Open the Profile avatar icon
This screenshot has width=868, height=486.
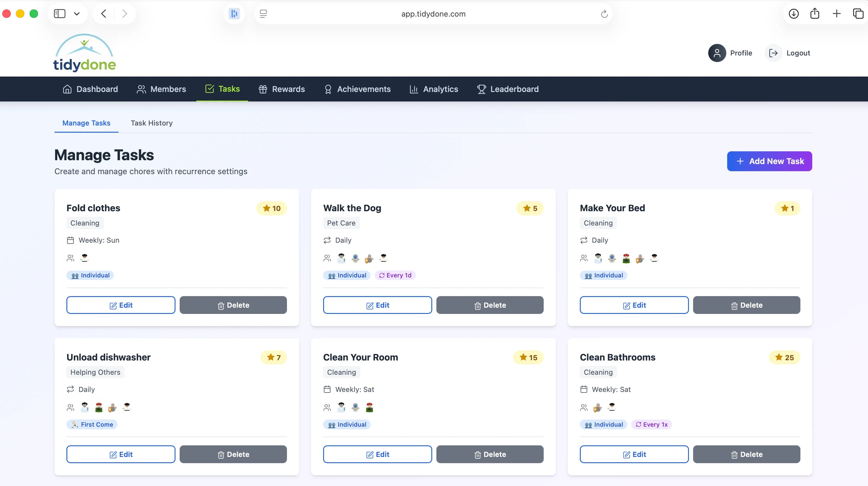coord(717,53)
